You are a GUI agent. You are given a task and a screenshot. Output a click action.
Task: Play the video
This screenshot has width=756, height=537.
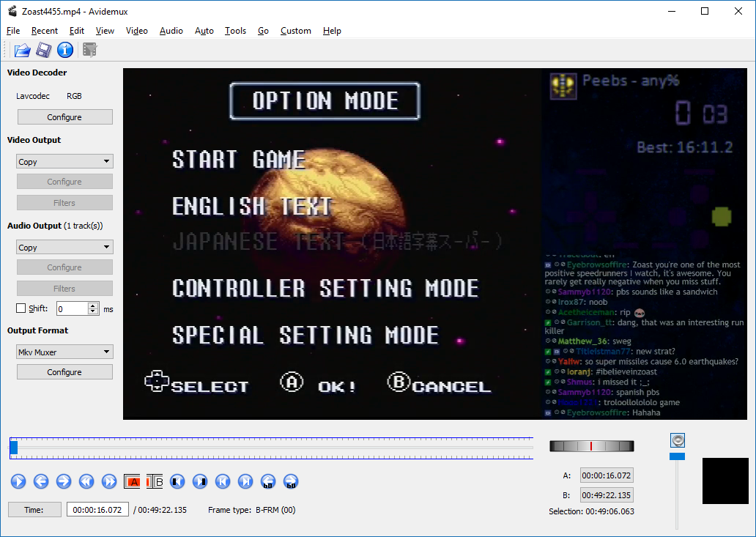point(18,481)
